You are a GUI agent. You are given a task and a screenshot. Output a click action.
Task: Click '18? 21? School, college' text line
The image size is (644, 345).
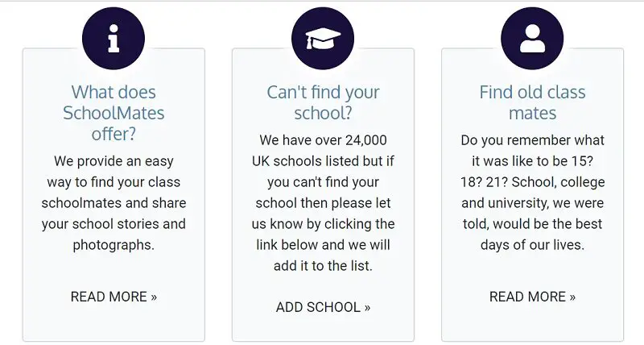[x=533, y=182]
